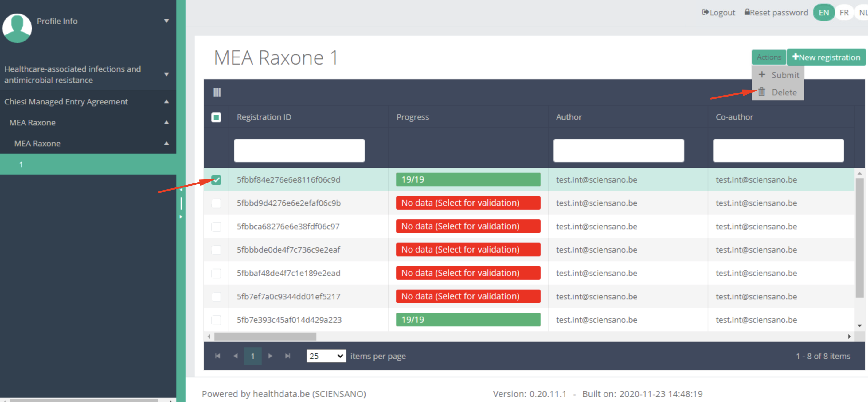Screen dimensions: 868x402
Task: Click Author filter input field
Action: point(619,150)
